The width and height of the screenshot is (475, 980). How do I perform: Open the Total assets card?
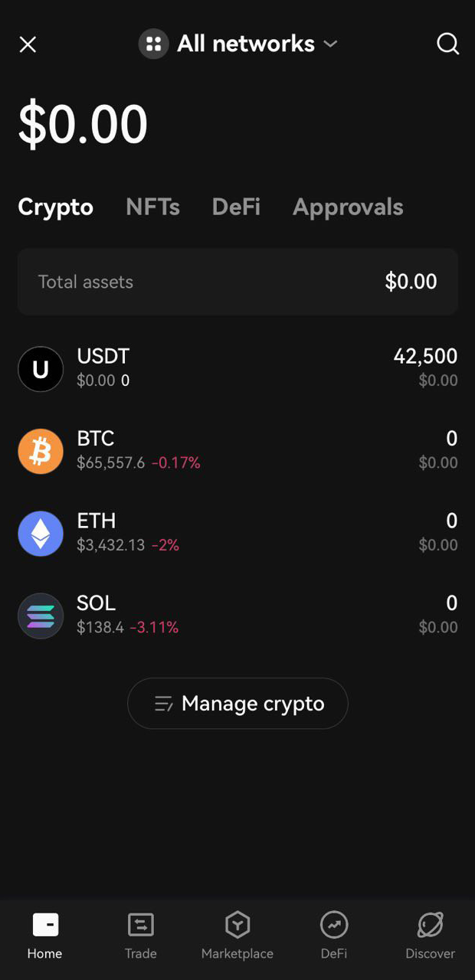pyautogui.click(x=237, y=282)
